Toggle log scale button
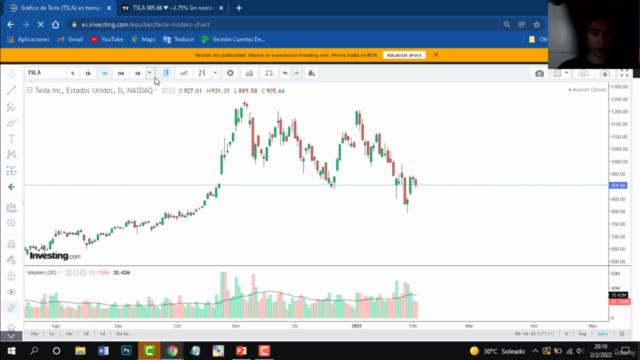 point(582,334)
